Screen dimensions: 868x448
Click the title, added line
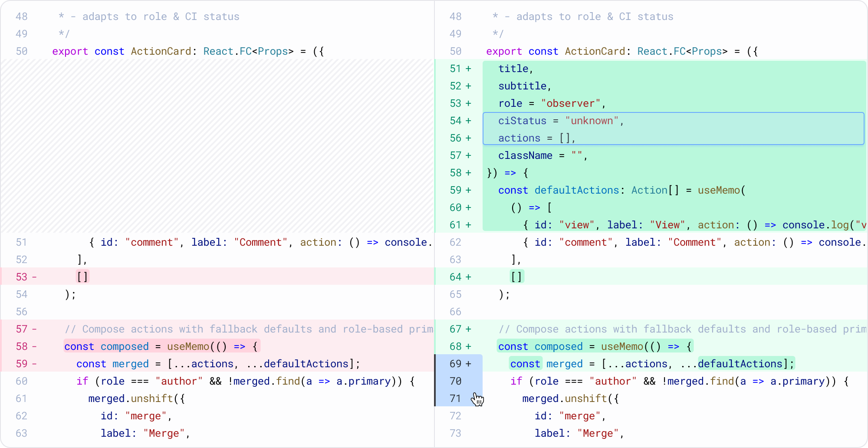tap(651, 69)
